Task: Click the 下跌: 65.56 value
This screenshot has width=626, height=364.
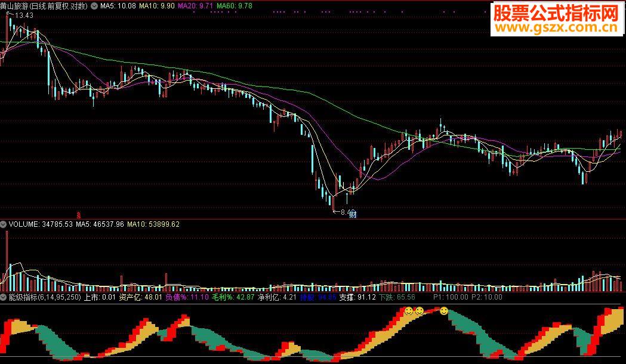Action: (x=397, y=297)
